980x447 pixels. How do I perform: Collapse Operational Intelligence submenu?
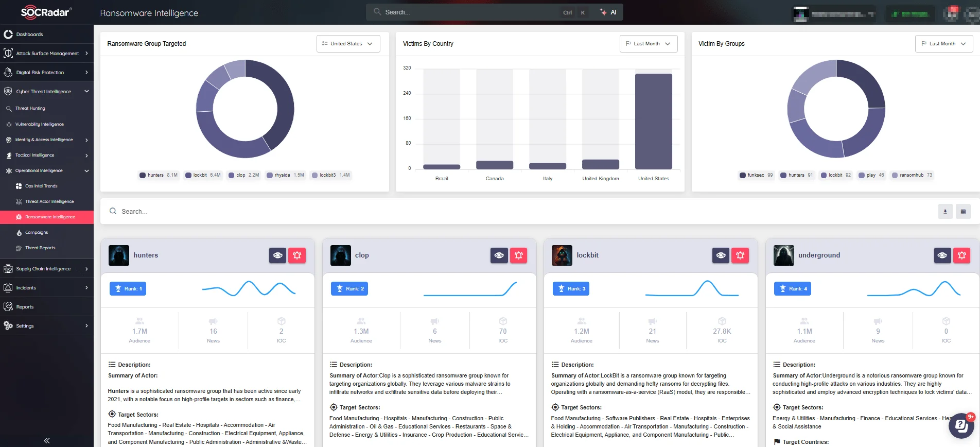(x=86, y=171)
